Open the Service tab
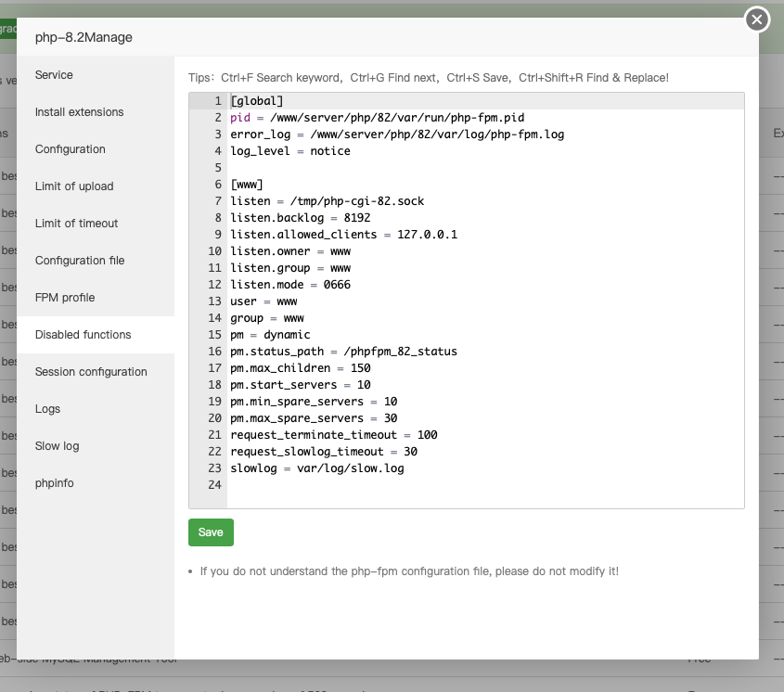The height and width of the screenshot is (692, 784). (54, 75)
